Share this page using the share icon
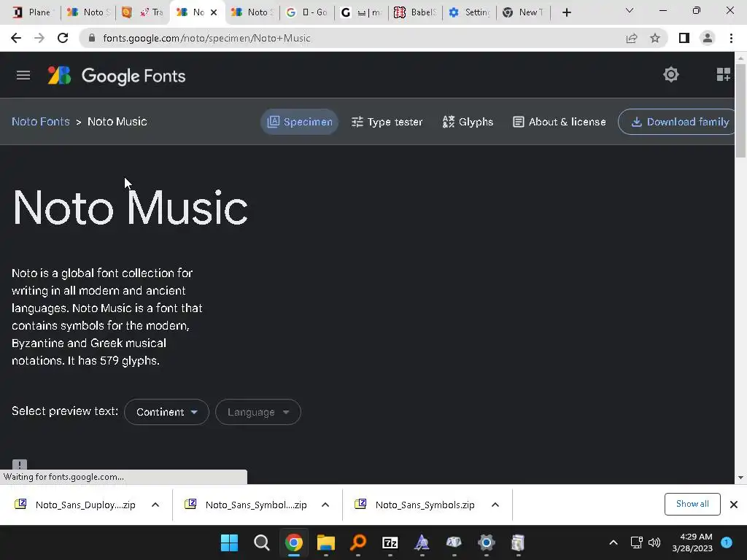Screen dimensions: 747x560 (x=632, y=38)
